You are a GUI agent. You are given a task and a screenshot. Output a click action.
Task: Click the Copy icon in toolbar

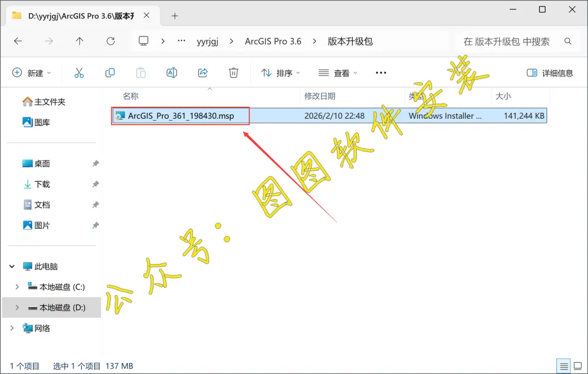[110, 73]
